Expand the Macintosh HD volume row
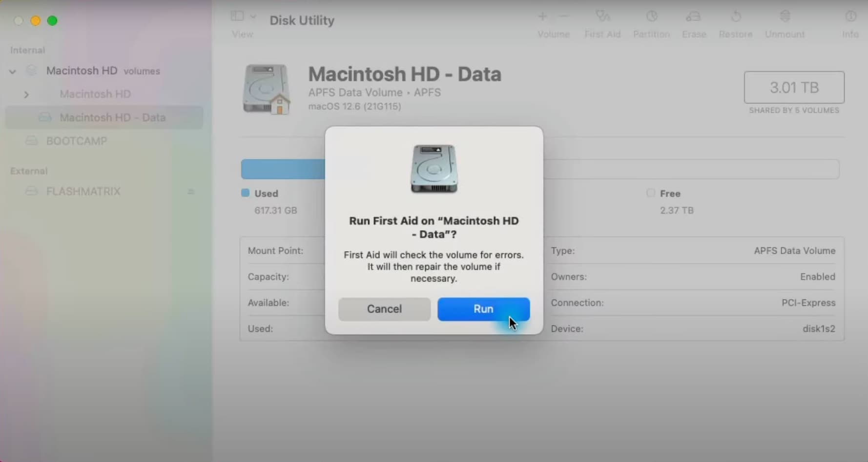The height and width of the screenshot is (462, 868). [26, 95]
